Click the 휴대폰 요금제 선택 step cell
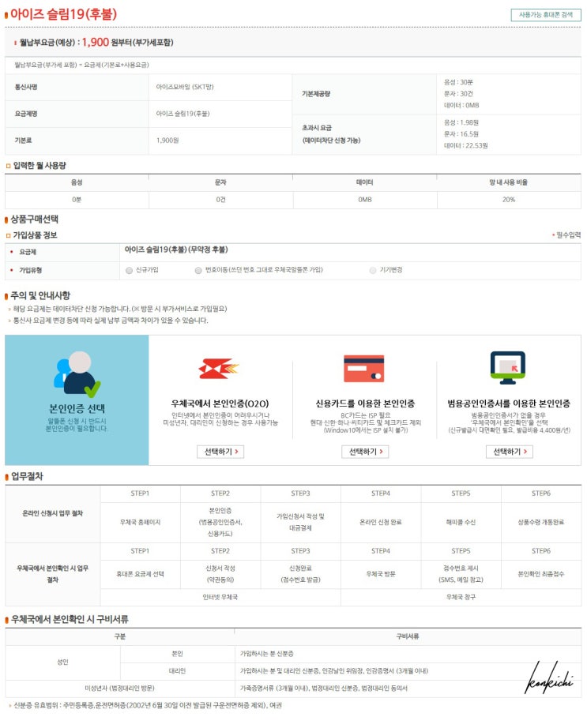This screenshot has width=587, height=728. click(141, 574)
